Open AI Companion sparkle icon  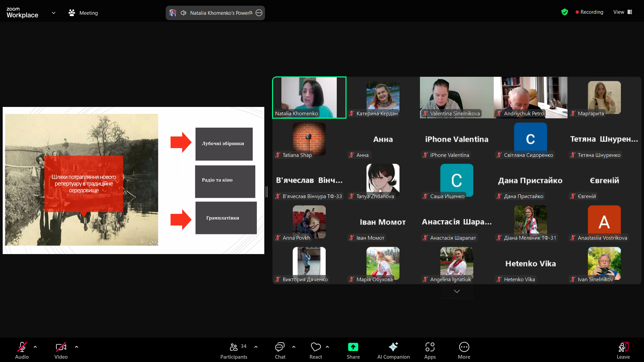(393, 347)
